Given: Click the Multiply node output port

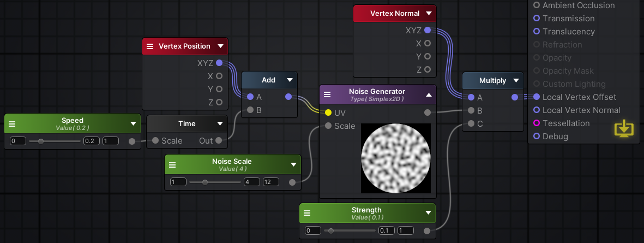Looking at the screenshot, I should [x=515, y=97].
